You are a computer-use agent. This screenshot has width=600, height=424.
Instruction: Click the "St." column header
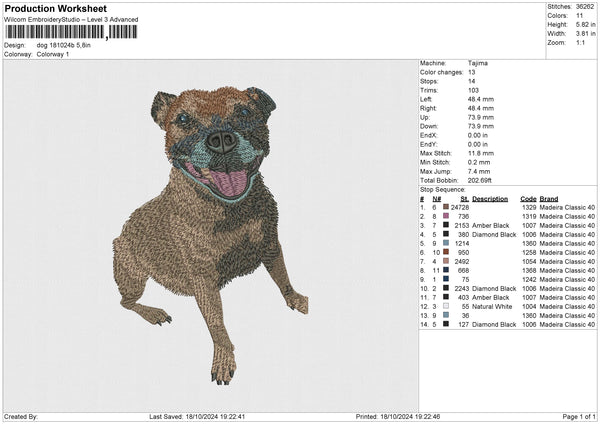[465, 199]
